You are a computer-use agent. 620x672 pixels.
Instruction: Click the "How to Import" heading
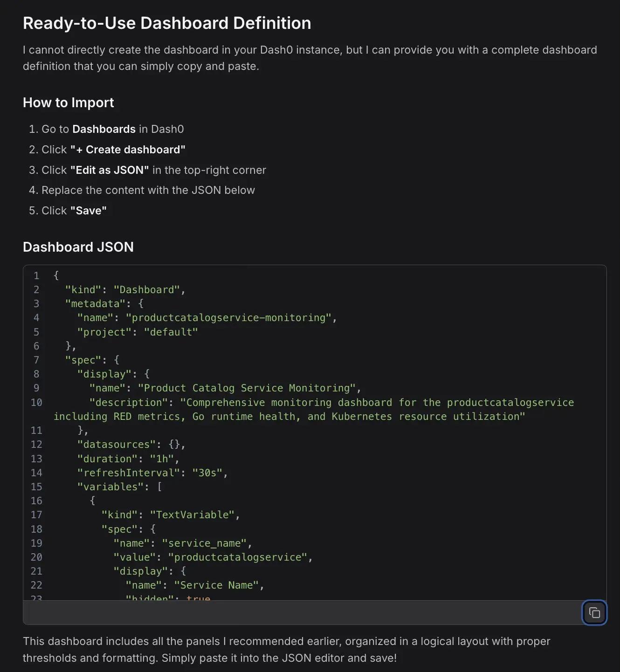(x=69, y=103)
